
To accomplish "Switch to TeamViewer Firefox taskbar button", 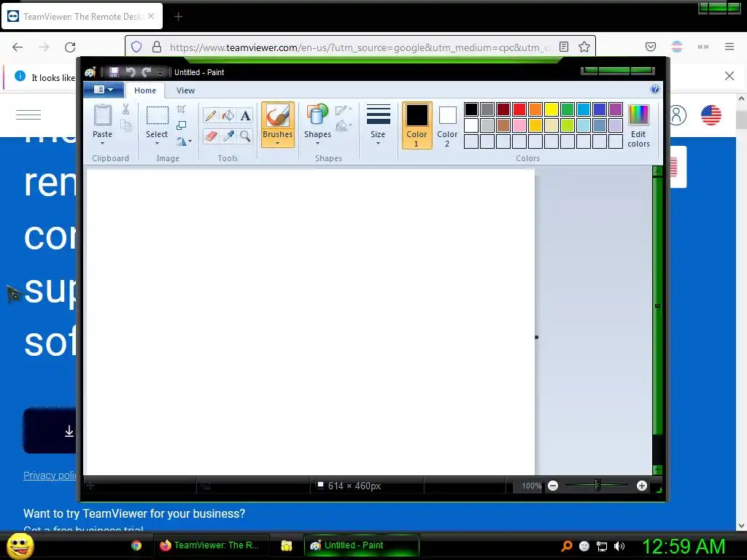I will point(211,545).
